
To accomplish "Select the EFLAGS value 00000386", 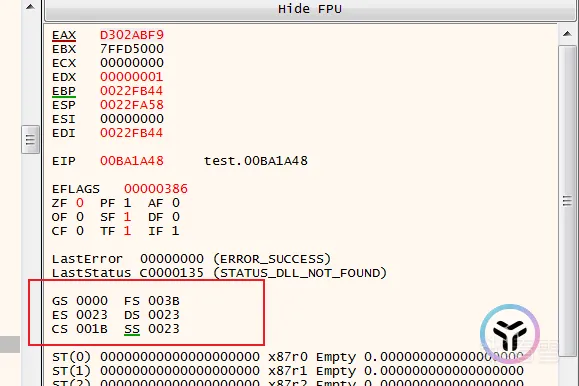I will pyautogui.click(x=156, y=189).
